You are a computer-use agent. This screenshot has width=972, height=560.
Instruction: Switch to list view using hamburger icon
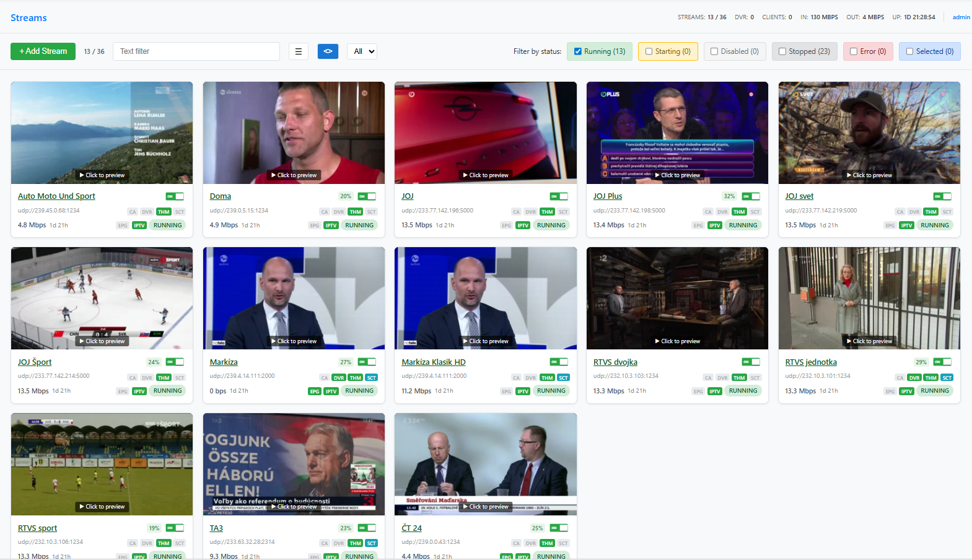pyautogui.click(x=299, y=51)
